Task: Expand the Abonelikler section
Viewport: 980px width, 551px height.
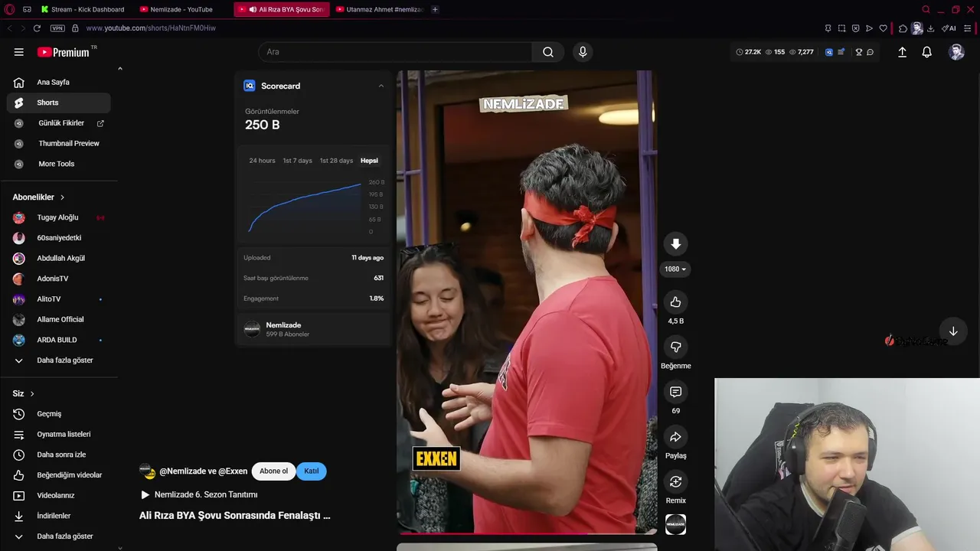Action: (39, 197)
